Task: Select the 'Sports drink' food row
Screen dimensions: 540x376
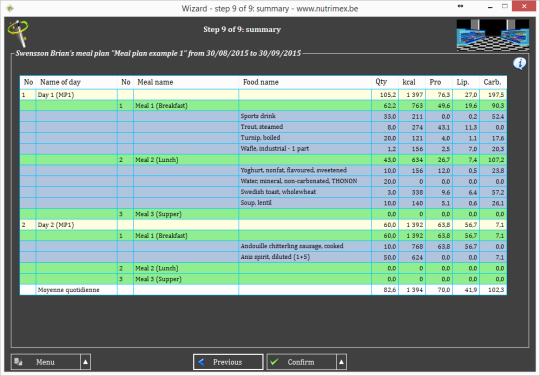Action: point(263,116)
